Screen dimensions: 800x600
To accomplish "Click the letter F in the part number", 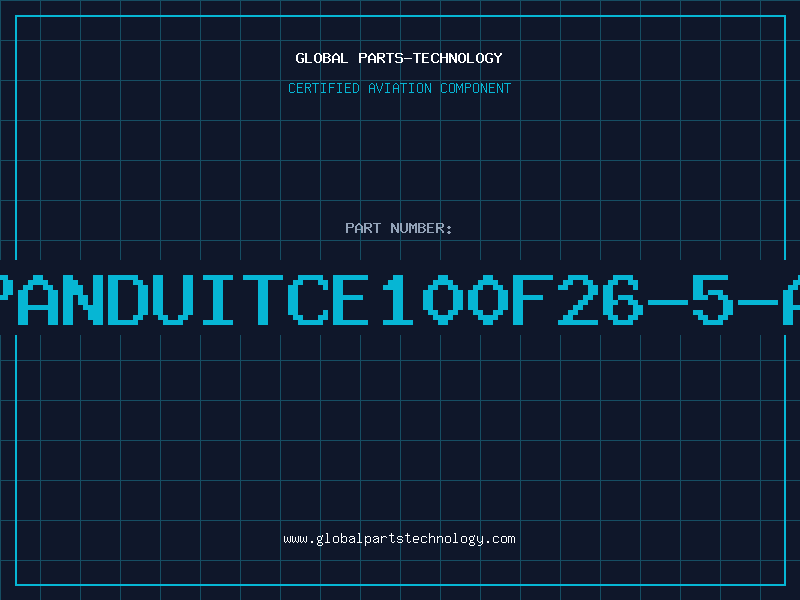I will click(x=533, y=299).
